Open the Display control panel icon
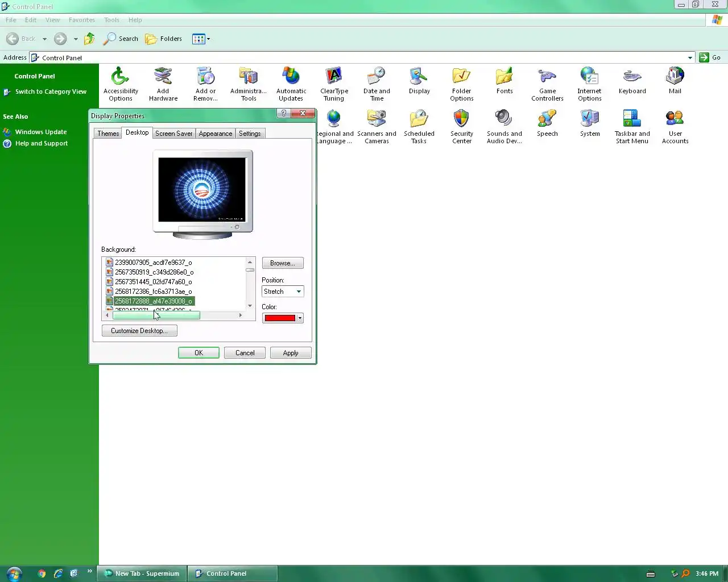 click(419, 81)
